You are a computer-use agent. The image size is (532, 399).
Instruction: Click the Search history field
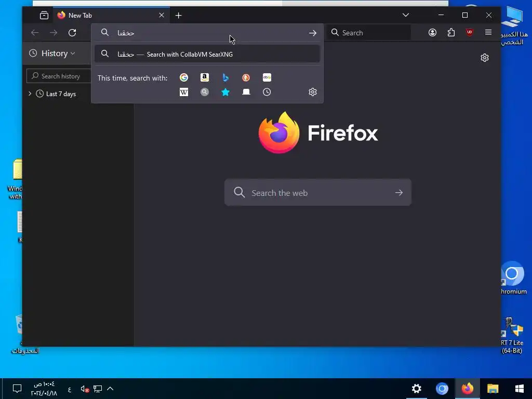click(x=59, y=76)
